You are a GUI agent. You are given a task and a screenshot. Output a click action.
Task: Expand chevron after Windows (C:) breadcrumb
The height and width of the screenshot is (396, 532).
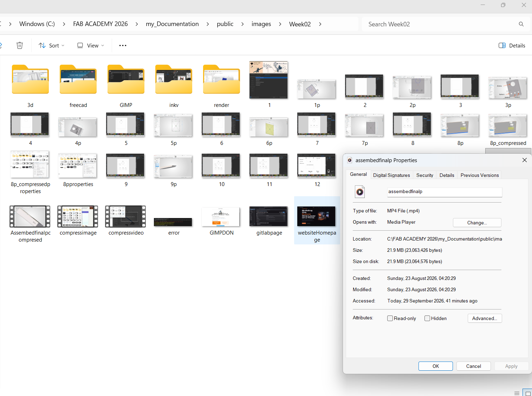pos(64,24)
